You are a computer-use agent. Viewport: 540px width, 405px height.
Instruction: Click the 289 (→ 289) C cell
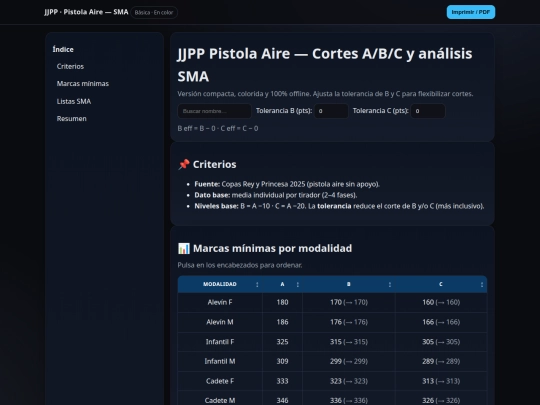pyautogui.click(x=441, y=361)
